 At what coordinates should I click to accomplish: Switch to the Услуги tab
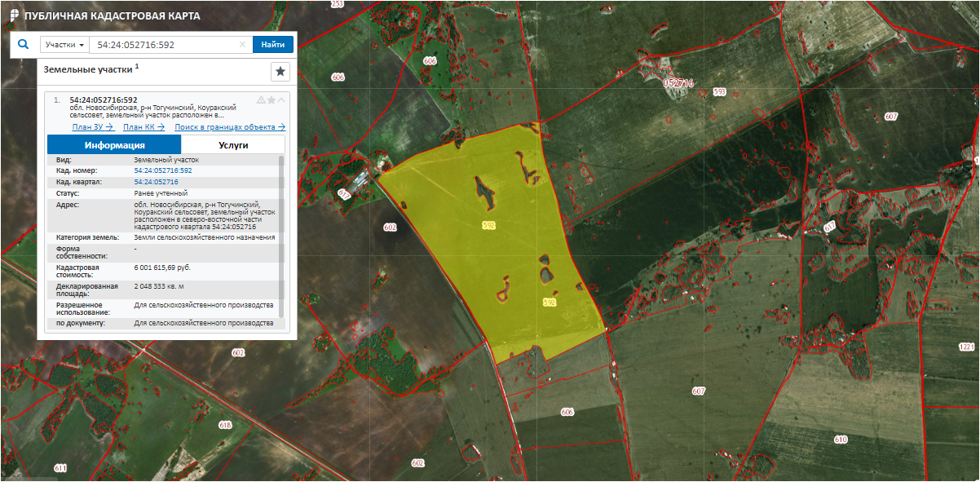click(233, 145)
